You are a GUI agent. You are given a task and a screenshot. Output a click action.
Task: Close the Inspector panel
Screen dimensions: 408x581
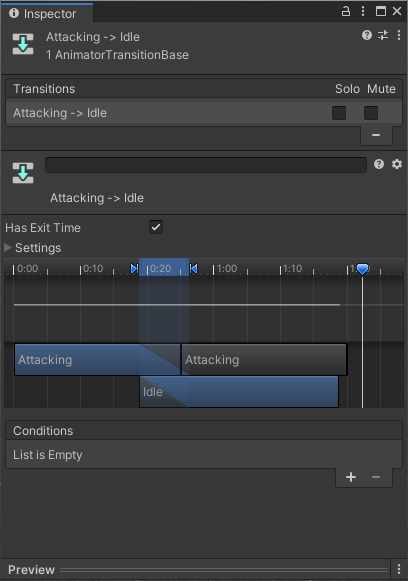coord(397,11)
